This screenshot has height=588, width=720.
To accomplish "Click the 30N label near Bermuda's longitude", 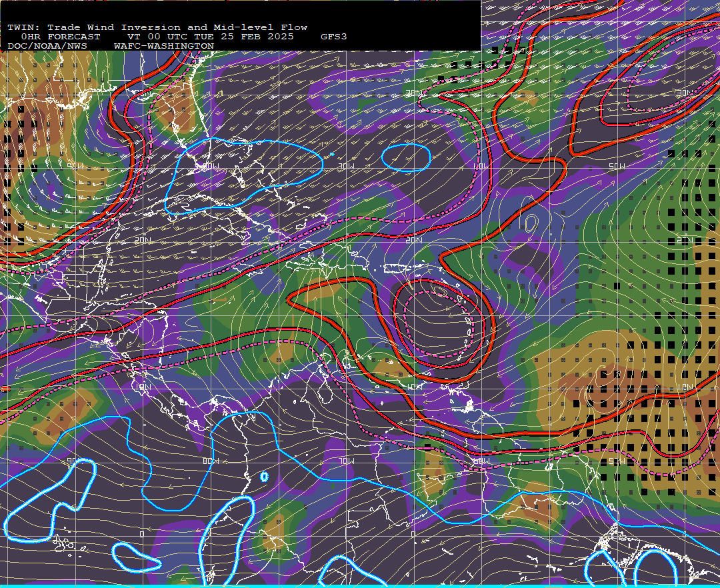I will click(x=414, y=93).
